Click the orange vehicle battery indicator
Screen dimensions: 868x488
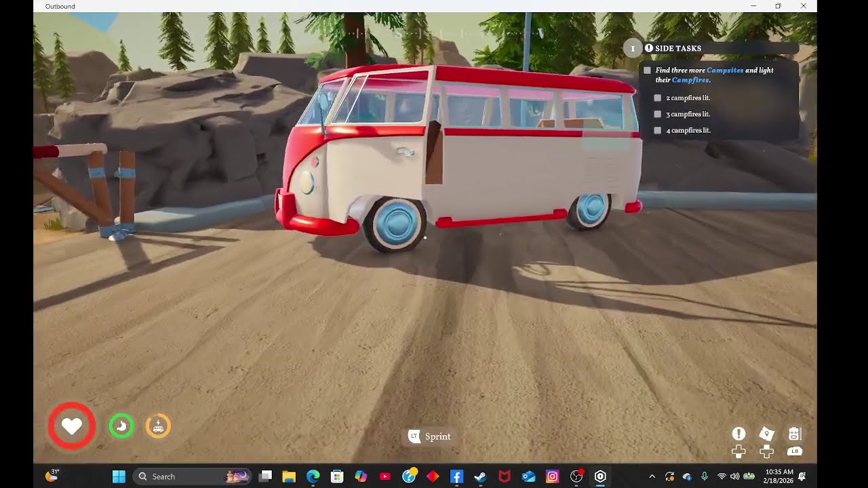(x=159, y=426)
